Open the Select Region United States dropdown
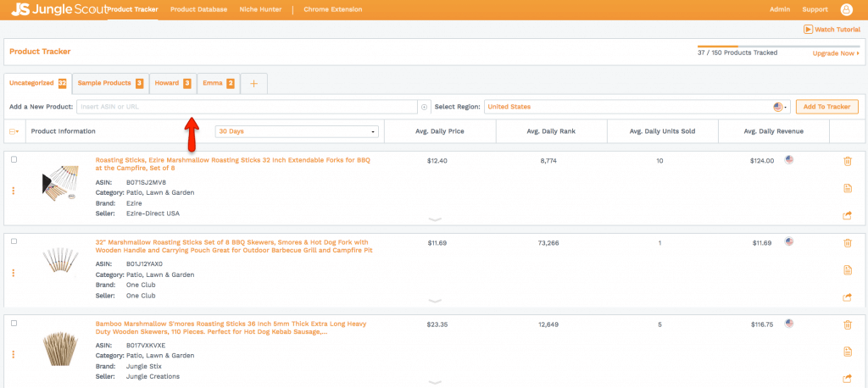The height and width of the screenshot is (388, 868). tap(637, 107)
